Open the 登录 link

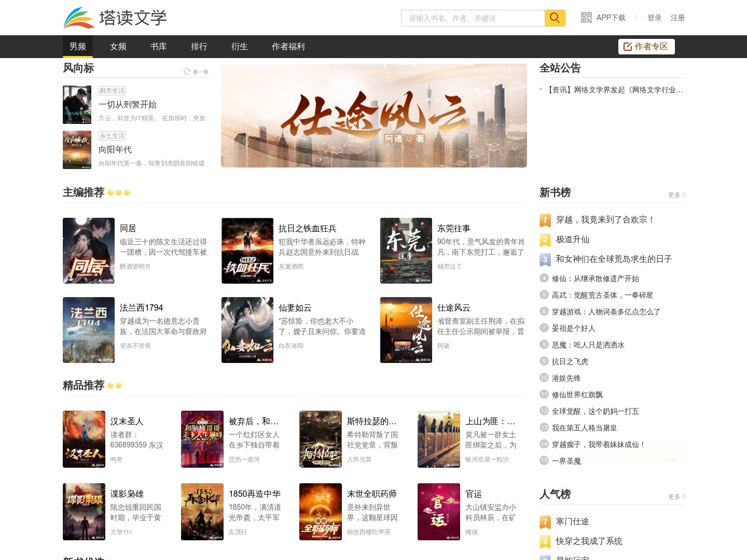[x=654, y=18]
